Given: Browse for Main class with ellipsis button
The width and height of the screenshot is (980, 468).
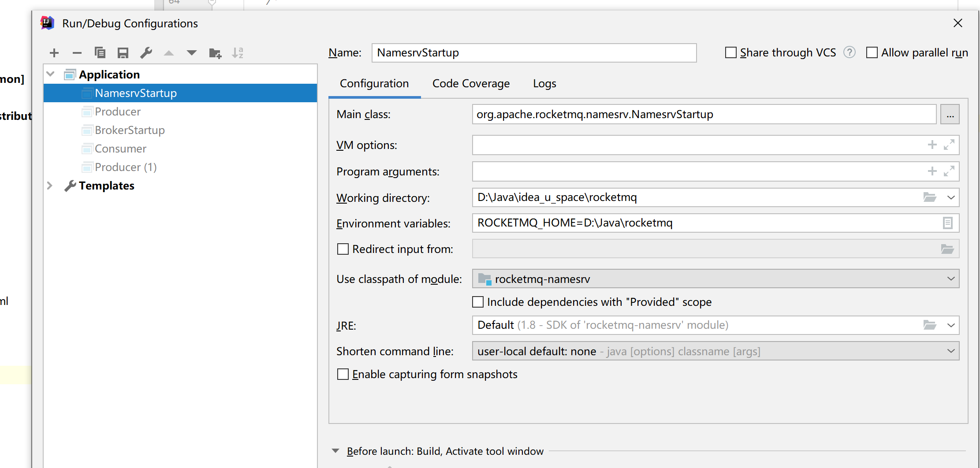Looking at the screenshot, I should [950, 115].
